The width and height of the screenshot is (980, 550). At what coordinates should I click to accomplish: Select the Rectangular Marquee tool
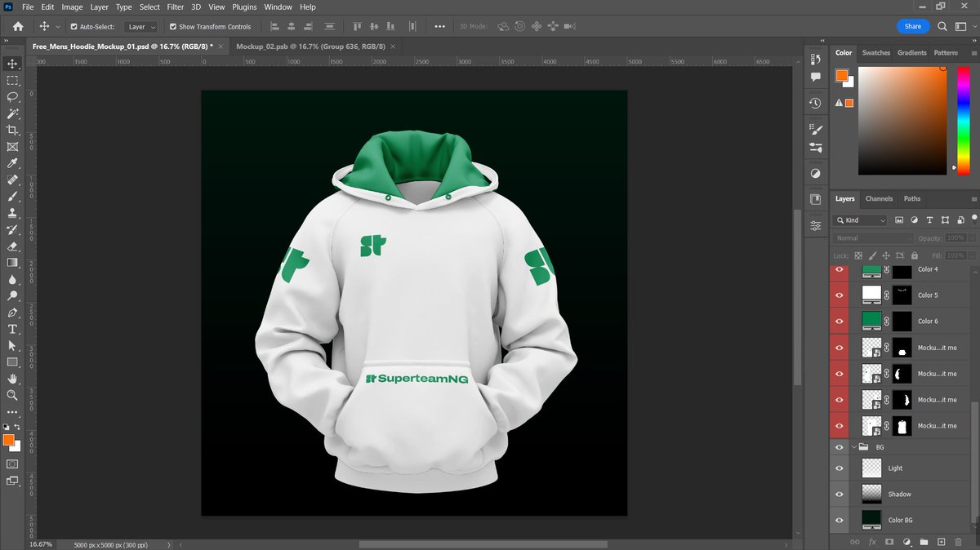point(12,80)
